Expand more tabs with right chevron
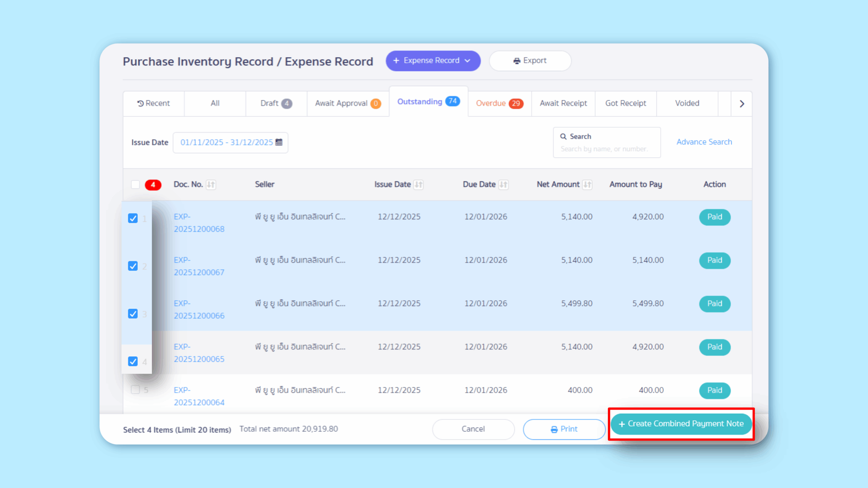Viewport: 868px width, 488px height. 742,104
